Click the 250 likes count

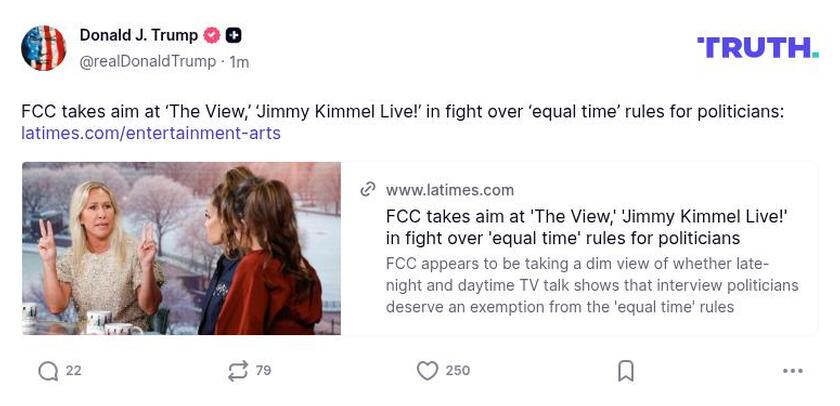(x=457, y=371)
